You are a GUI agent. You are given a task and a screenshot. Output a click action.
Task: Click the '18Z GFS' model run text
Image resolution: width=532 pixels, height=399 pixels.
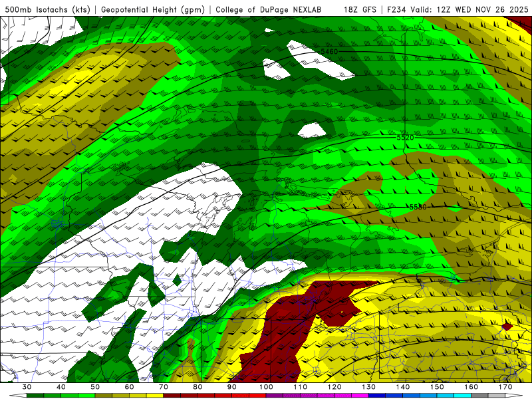tap(360, 9)
